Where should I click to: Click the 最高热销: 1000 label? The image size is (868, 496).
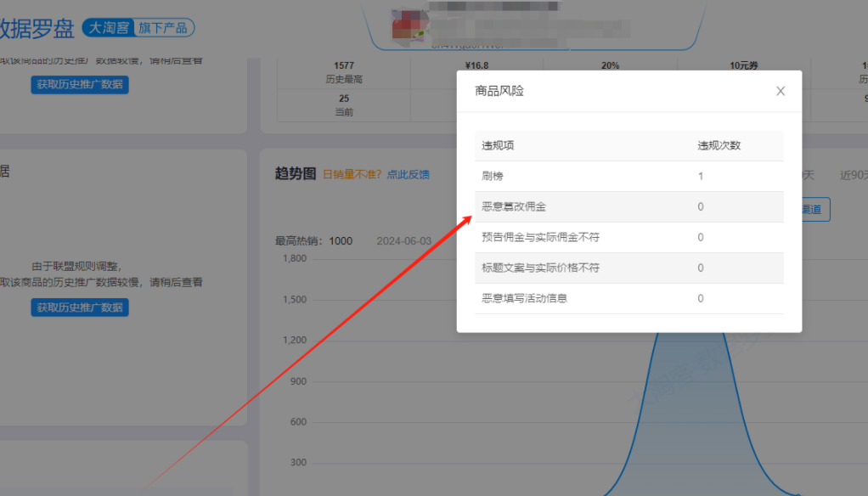[x=314, y=241]
